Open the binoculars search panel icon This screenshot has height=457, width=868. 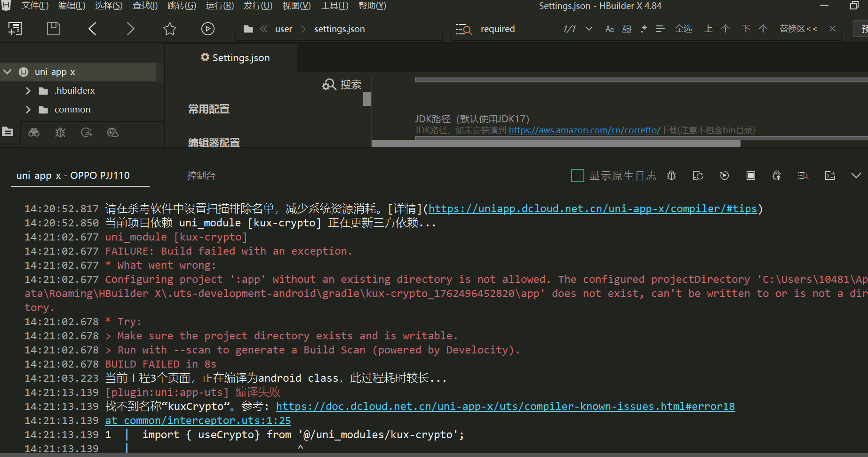point(34,132)
